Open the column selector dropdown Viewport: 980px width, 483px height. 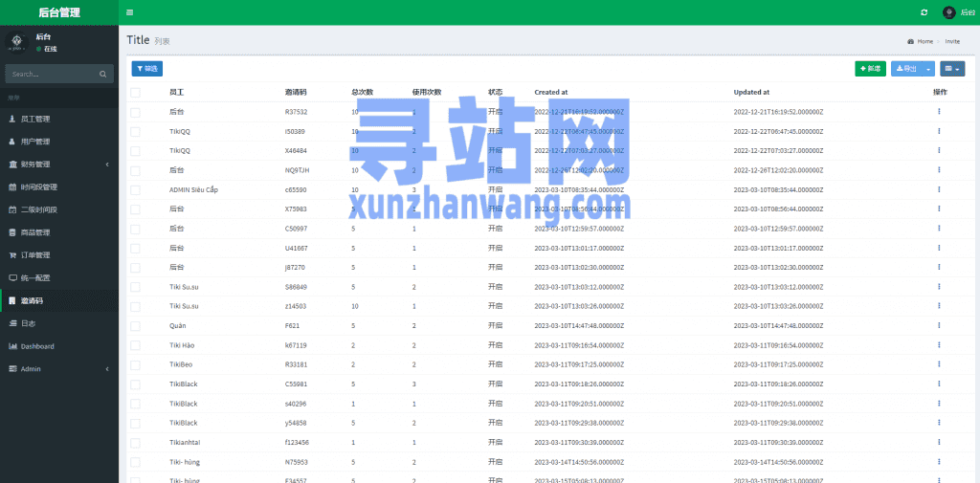[x=952, y=69]
